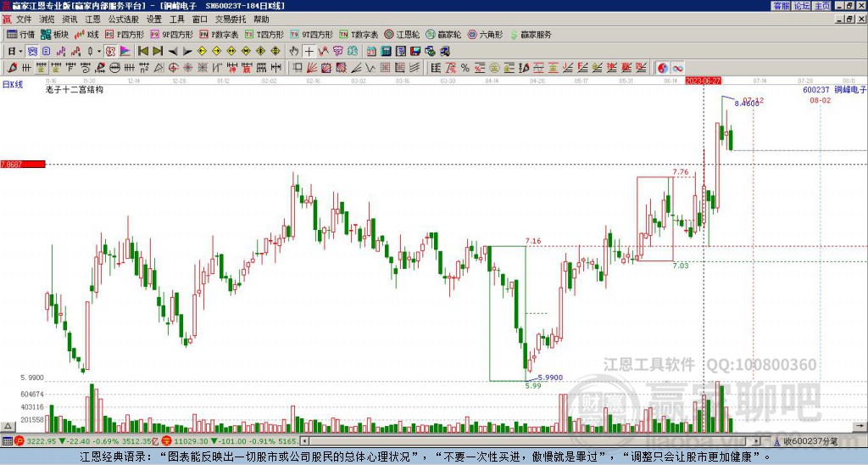This screenshot has width=868, height=465.
Task: Open the 江恩 menu
Action: click(92, 20)
